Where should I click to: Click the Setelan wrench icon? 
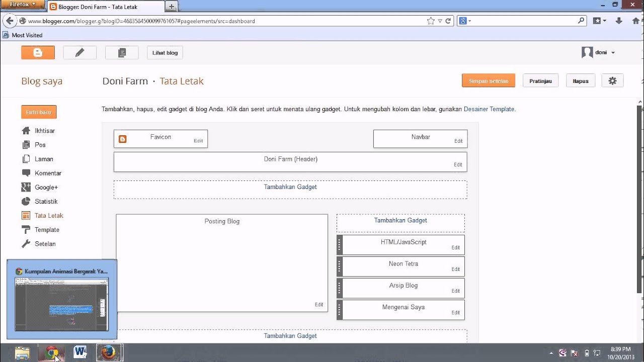tap(26, 244)
